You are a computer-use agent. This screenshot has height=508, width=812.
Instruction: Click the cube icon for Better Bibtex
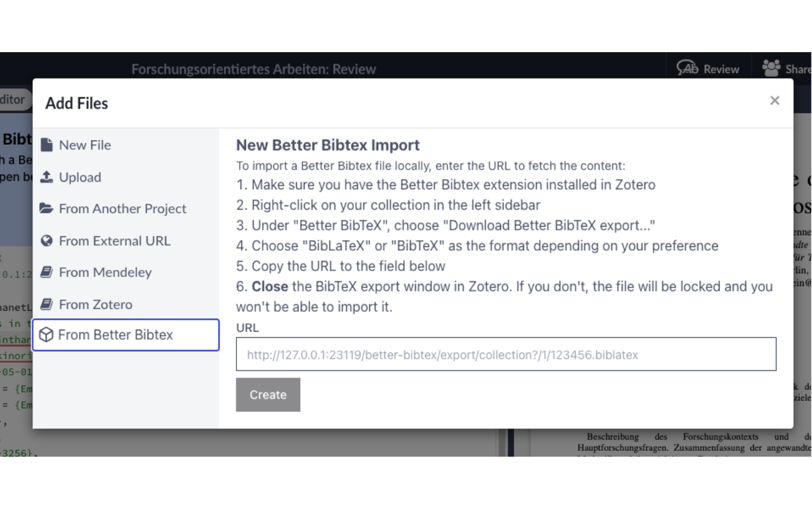46,335
